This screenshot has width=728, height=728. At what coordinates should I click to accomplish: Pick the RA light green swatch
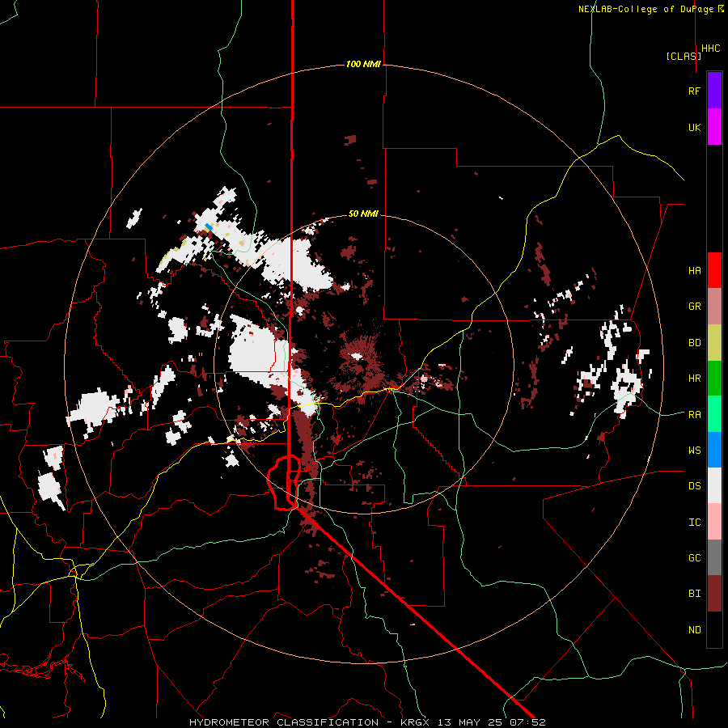714,414
